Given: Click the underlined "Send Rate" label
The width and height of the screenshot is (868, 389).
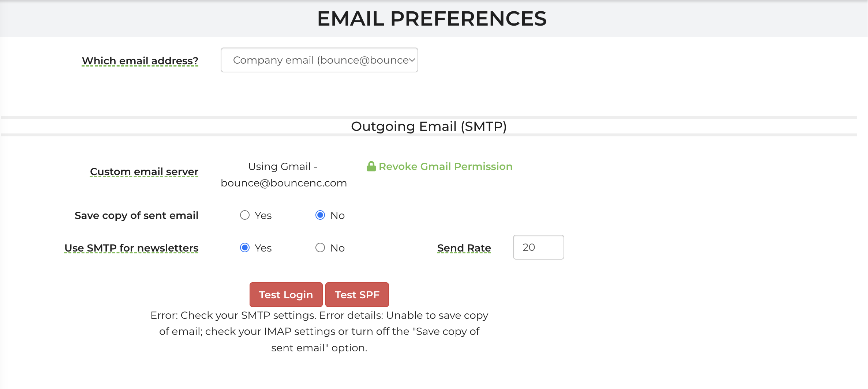Looking at the screenshot, I should [464, 248].
